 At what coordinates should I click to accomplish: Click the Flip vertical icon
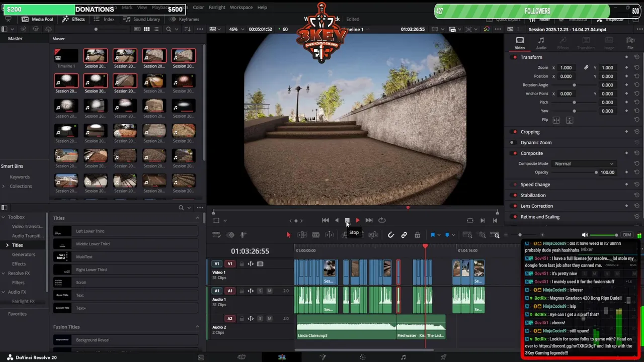[x=569, y=120]
